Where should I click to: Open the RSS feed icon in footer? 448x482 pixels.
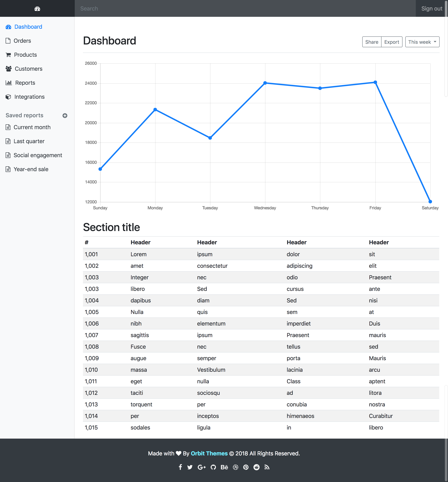[x=267, y=467]
